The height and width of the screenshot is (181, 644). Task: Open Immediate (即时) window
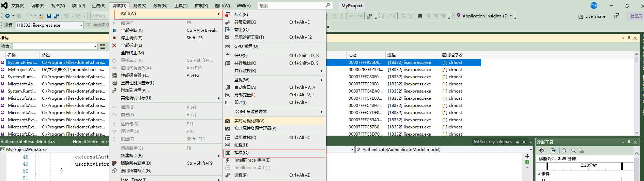pos(275,102)
